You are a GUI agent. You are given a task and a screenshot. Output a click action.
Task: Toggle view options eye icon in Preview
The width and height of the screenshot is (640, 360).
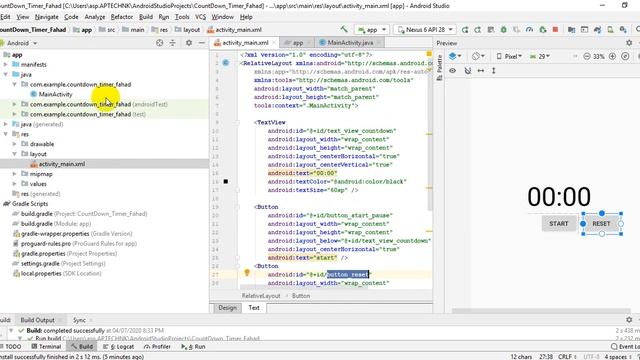(452, 71)
